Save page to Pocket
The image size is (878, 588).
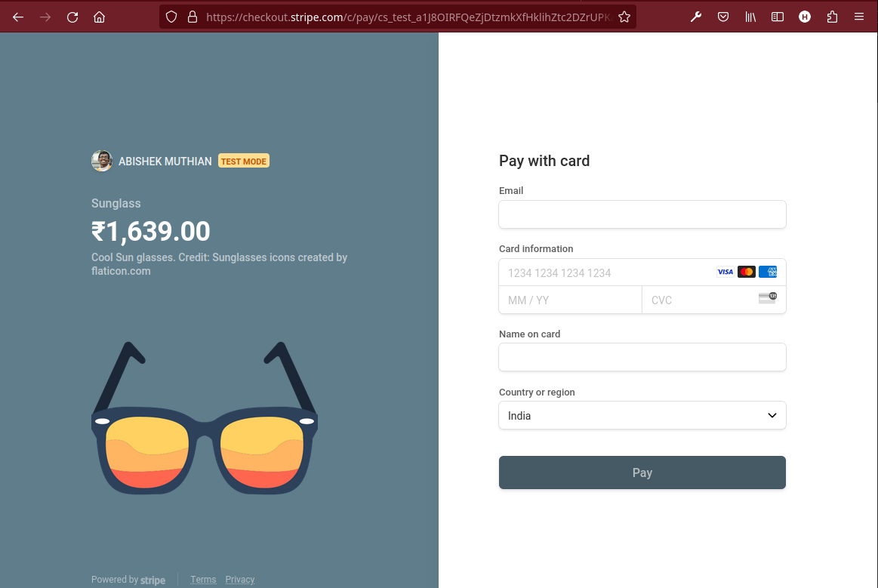[x=723, y=16]
